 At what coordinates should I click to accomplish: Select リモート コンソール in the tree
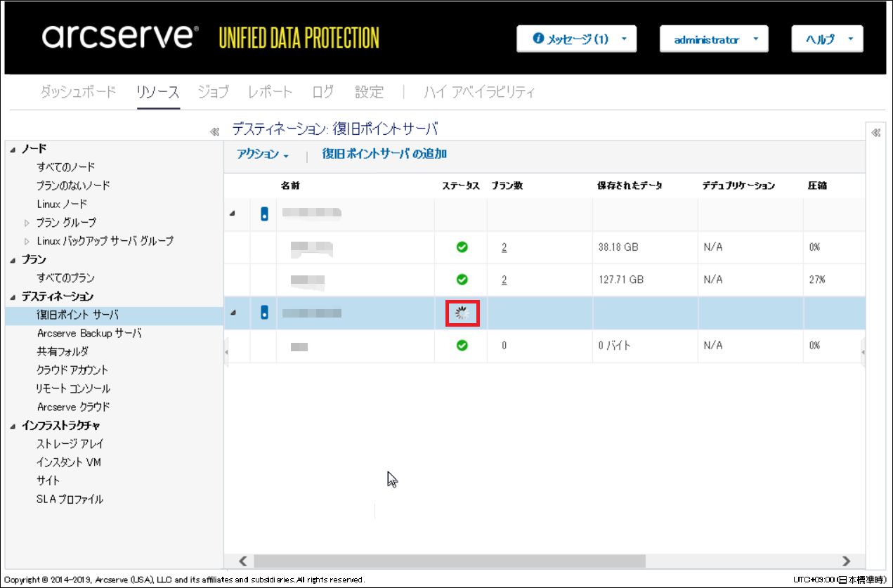point(73,388)
